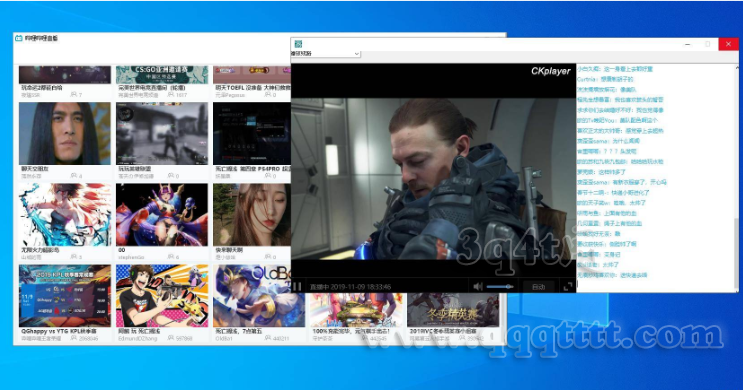Open the woman with closed eyes thumbnail

pyautogui.click(x=252, y=215)
